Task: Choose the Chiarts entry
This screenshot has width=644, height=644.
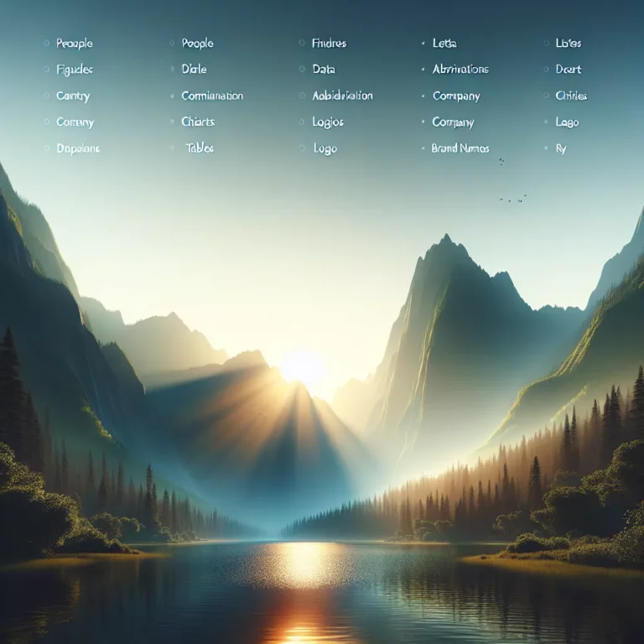Action: click(x=198, y=122)
